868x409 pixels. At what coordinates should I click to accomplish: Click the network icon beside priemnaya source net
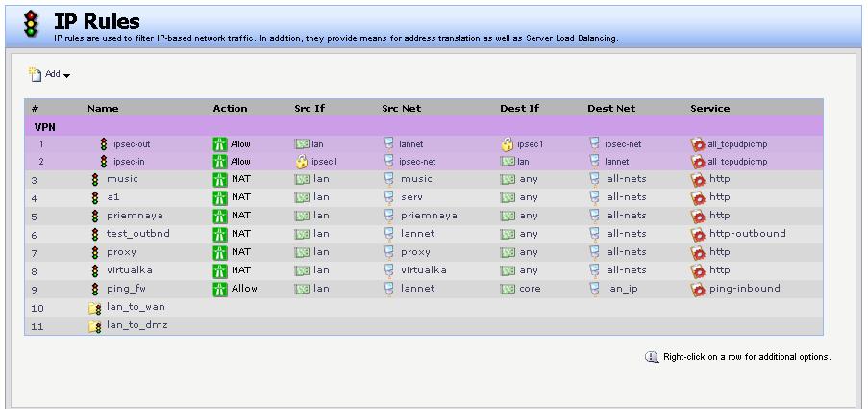[x=389, y=216]
